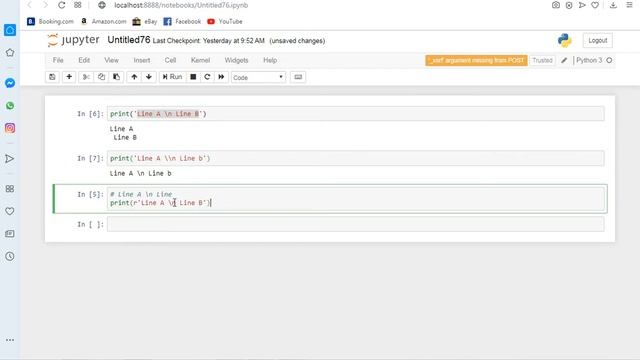Click the Logout button
640x360 pixels.
(598, 40)
